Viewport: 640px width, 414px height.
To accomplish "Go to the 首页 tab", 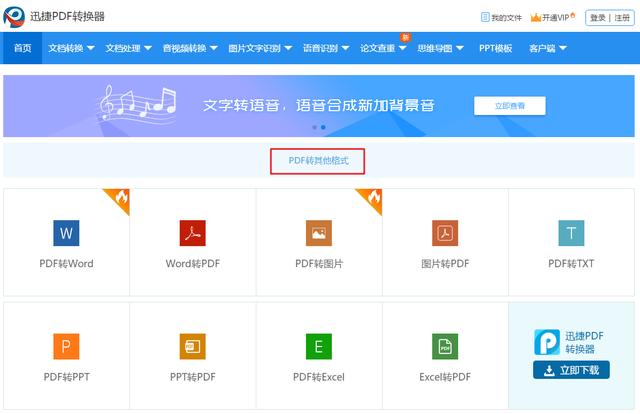I will [x=22, y=48].
